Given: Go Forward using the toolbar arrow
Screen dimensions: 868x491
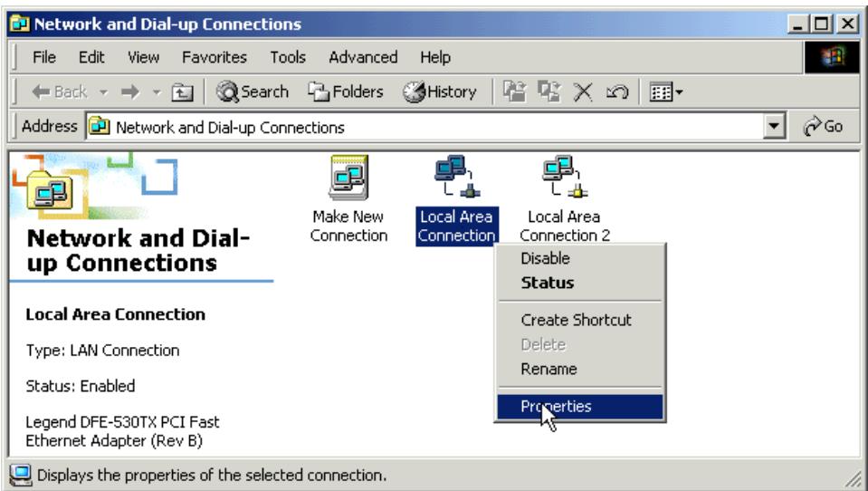Looking at the screenshot, I should (x=130, y=91).
